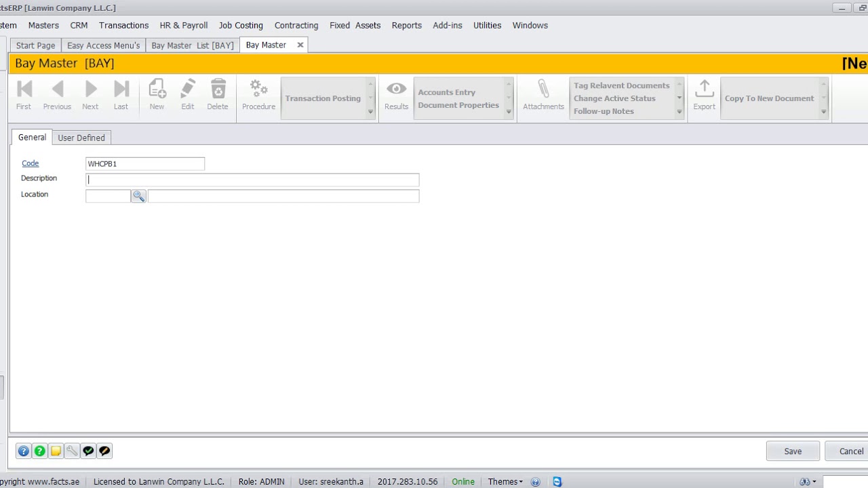Switch to the User Defined tab
The height and width of the screenshot is (488, 868).
pyautogui.click(x=81, y=138)
